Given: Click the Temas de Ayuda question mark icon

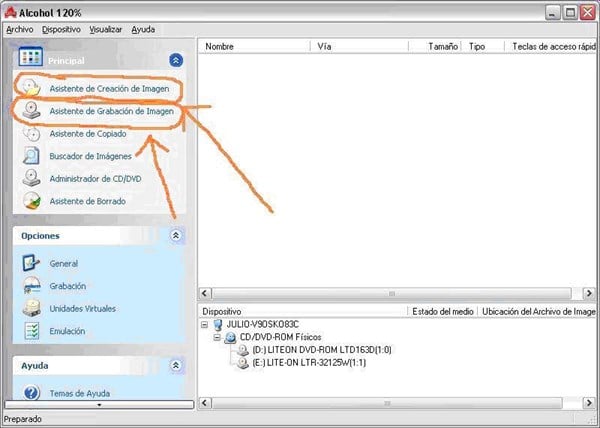Looking at the screenshot, I should coord(31,392).
